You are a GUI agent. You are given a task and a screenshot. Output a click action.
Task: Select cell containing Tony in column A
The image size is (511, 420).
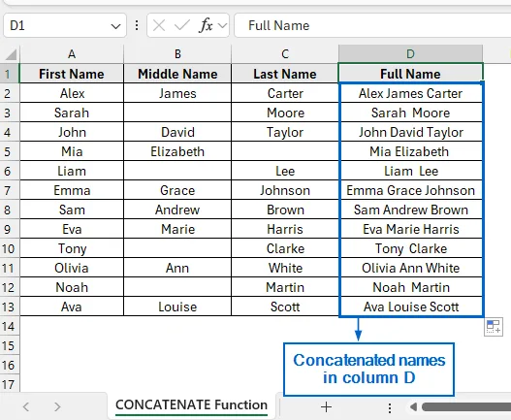coord(72,248)
